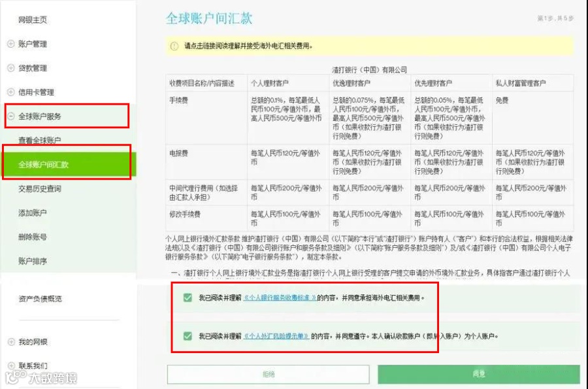588x389 pixels.
Task: Uncheck the 个人外汇风险提示单 agreement checkbox
Action: [188, 336]
